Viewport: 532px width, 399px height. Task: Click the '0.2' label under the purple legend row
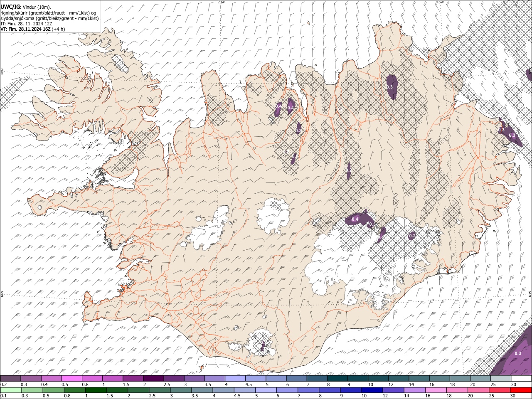(x=3, y=384)
